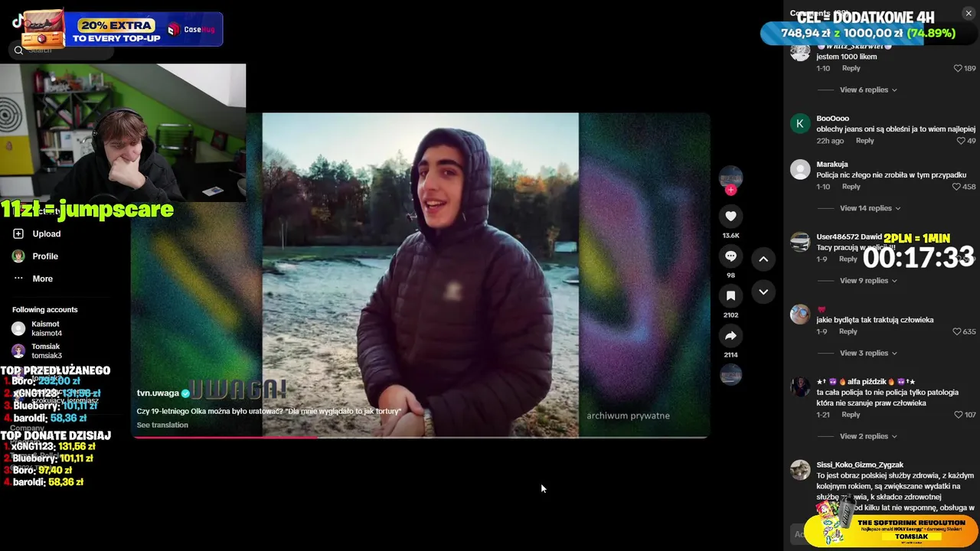
Task: Reply to Marakuja's comment
Action: click(x=851, y=187)
